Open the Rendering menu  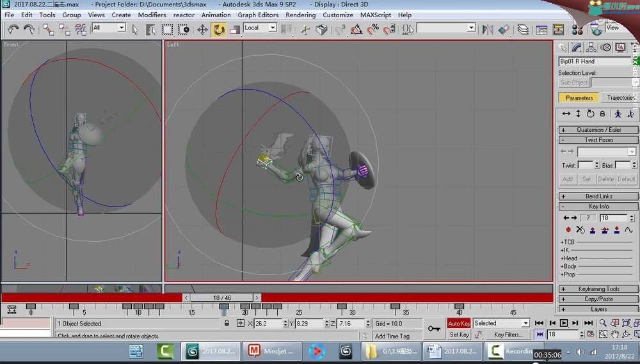coord(300,15)
